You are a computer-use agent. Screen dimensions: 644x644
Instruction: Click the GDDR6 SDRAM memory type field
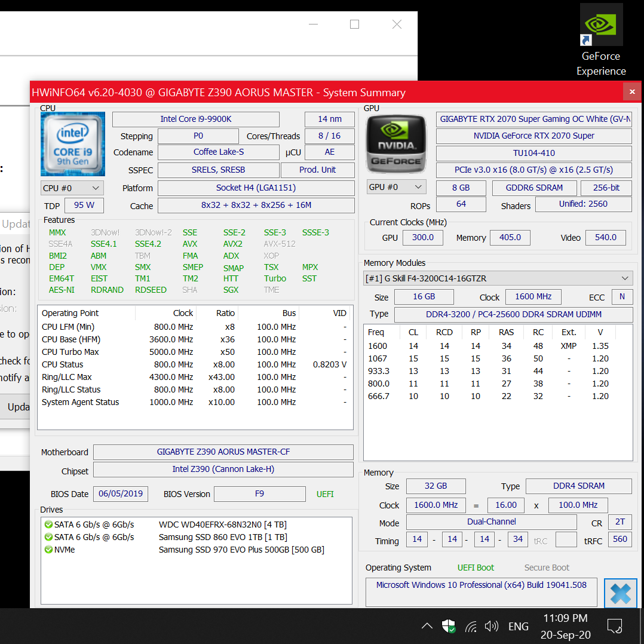pos(534,188)
